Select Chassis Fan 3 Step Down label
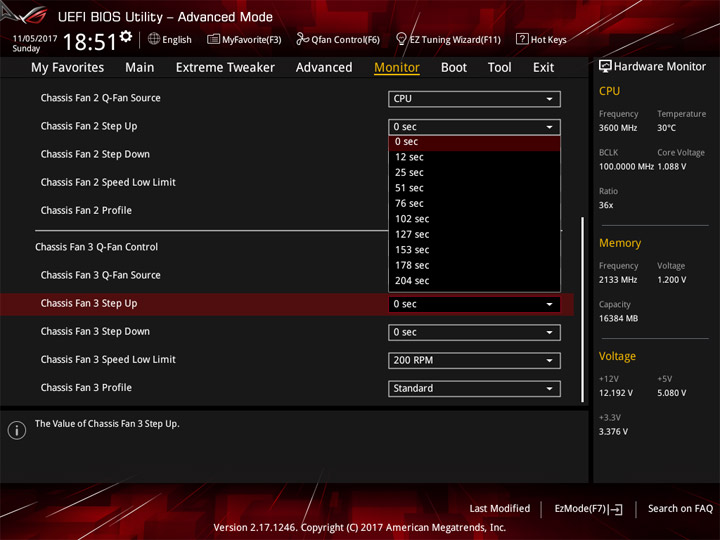This screenshot has height=540, width=720. [95, 332]
